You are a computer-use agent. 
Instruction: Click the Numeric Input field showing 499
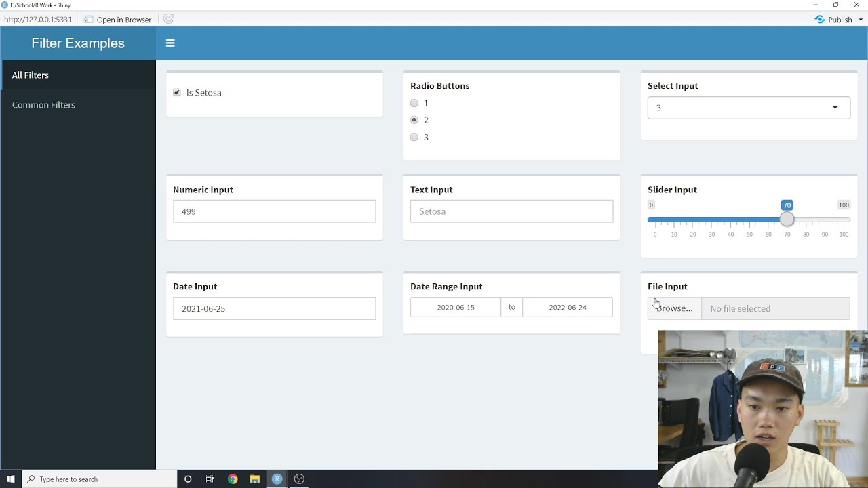pyautogui.click(x=274, y=211)
